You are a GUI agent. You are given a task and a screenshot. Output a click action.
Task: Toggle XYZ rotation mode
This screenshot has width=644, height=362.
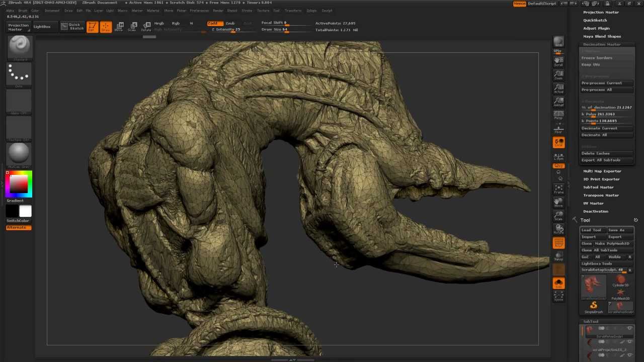click(x=558, y=166)
